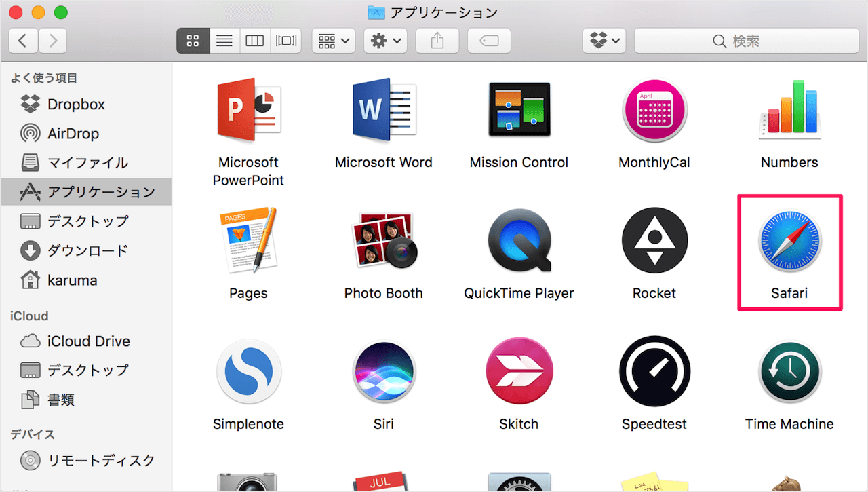Image resolution: width=868 pixels, height=492 pixels.
Task: Click the Skitch app icon
Action: pyautogui.click(x=519, y=371)
